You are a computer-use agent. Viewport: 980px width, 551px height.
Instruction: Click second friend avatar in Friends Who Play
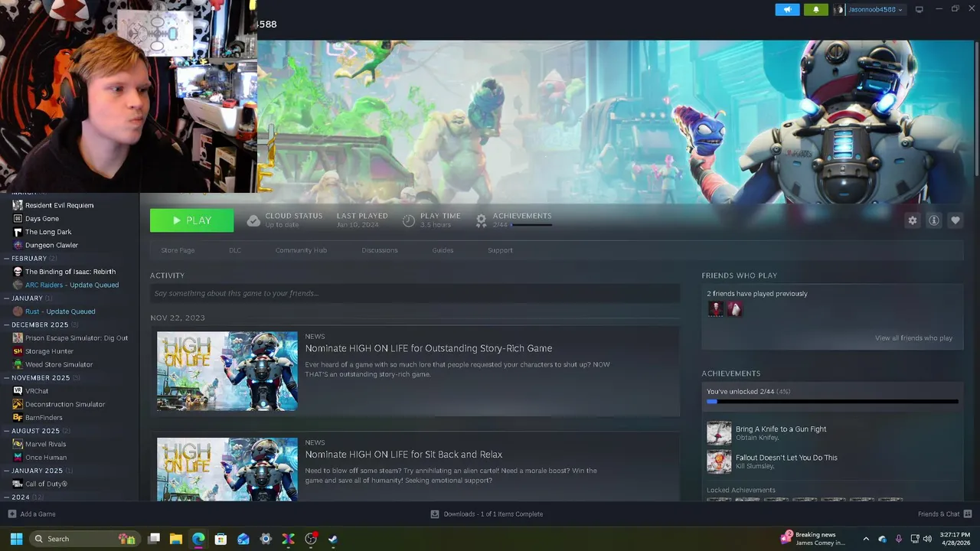click(x=734, y=309)
